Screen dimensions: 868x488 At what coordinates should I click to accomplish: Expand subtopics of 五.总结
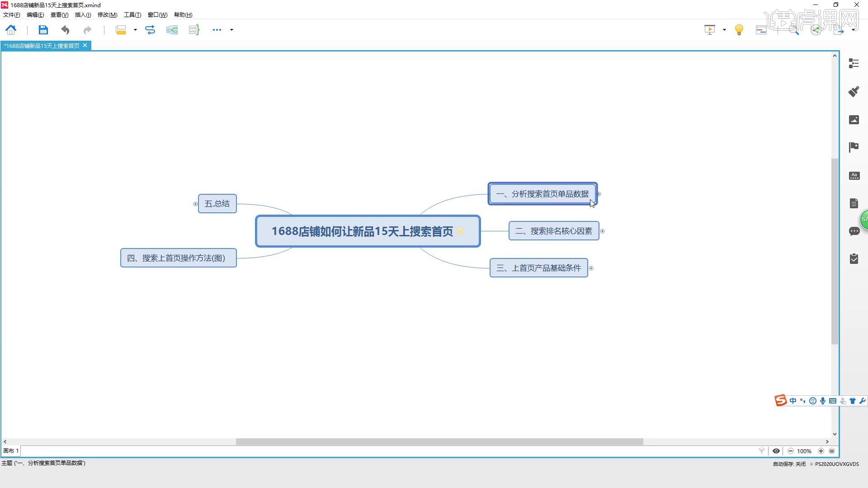(x=195, y=204)
